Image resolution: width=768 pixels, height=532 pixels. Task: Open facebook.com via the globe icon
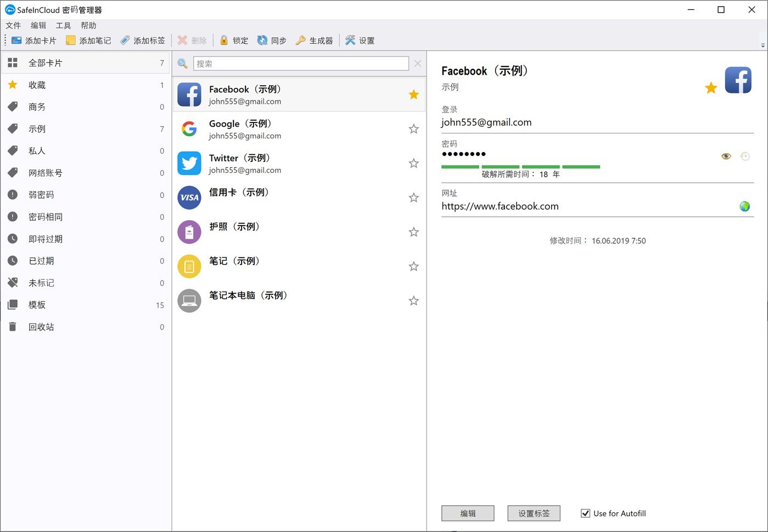[x=744, y=206]
